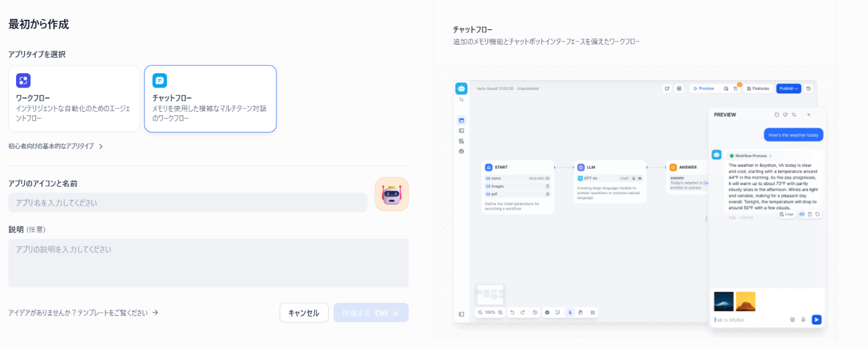Click zoom in magnifier in the preview illustration
The image size is (868, 347).
point(500,312)
